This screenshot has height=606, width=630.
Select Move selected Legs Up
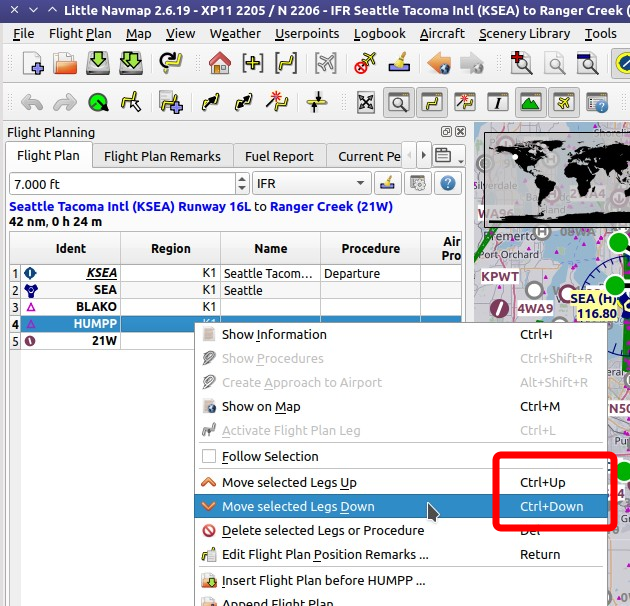tap(401, 482)
